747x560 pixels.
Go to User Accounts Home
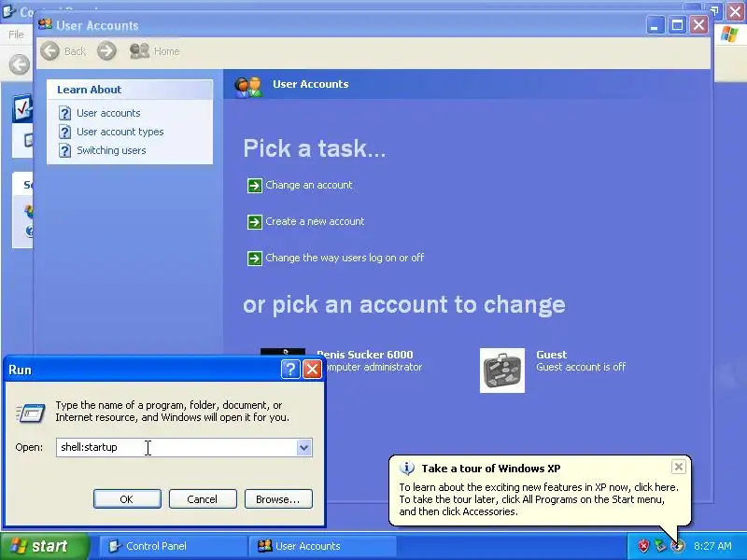point(155,51)
